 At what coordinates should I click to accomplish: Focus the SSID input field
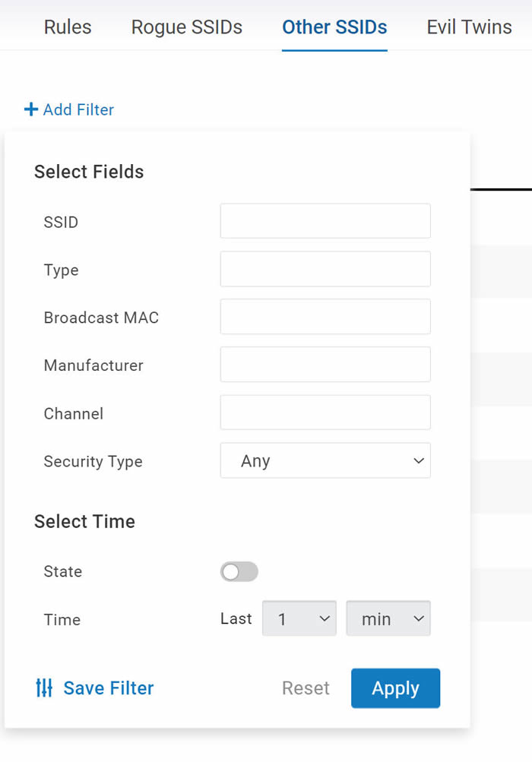click(325, 221)
